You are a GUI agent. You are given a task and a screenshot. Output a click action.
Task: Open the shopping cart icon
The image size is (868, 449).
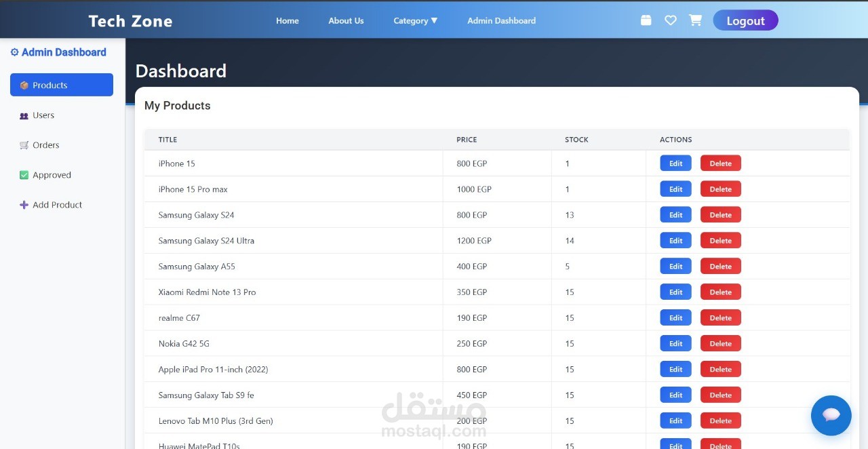click(x=695, y=20)
